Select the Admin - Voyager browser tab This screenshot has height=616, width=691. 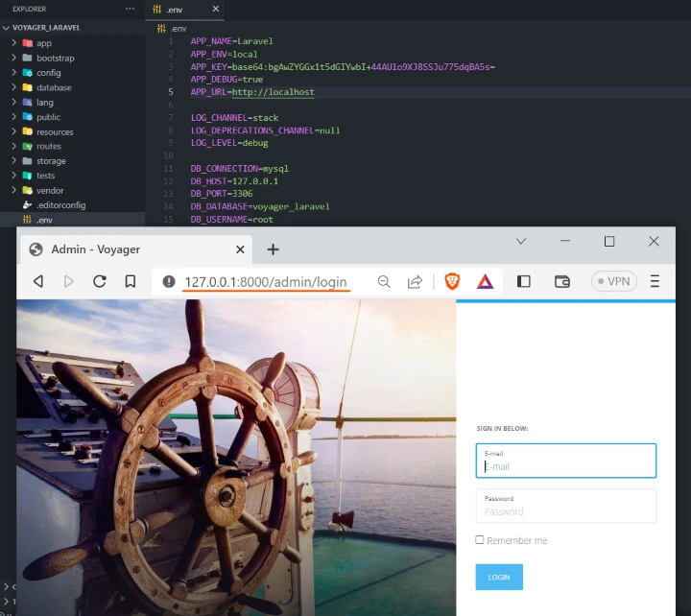(96, 249)
